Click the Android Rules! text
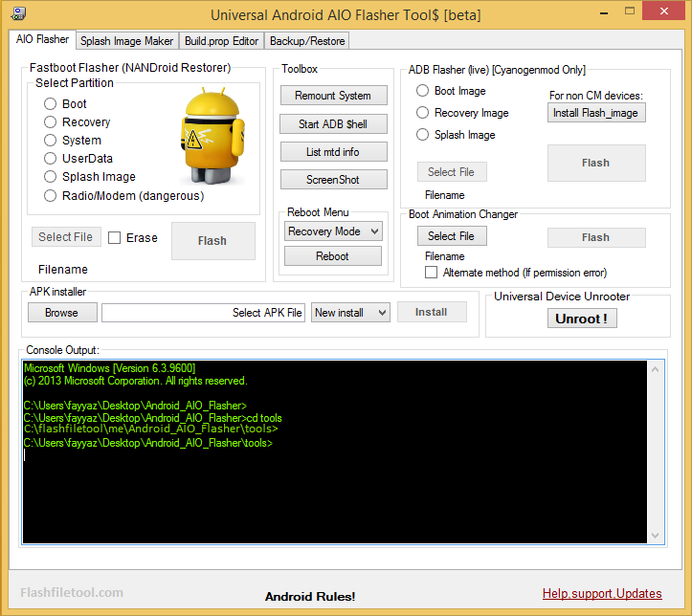 [310, 597]
